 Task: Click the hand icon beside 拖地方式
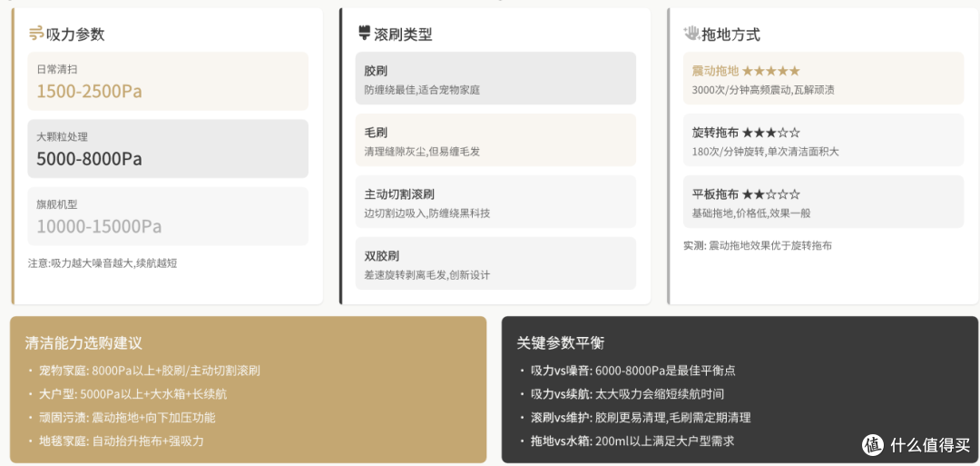coord(691,33)
